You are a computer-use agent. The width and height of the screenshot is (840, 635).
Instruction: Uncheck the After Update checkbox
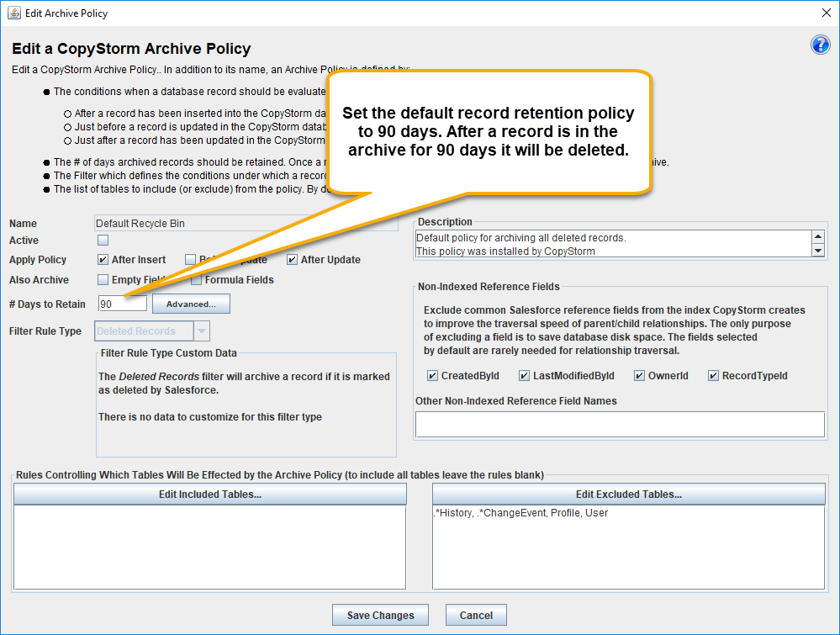(x=292, y=260)
